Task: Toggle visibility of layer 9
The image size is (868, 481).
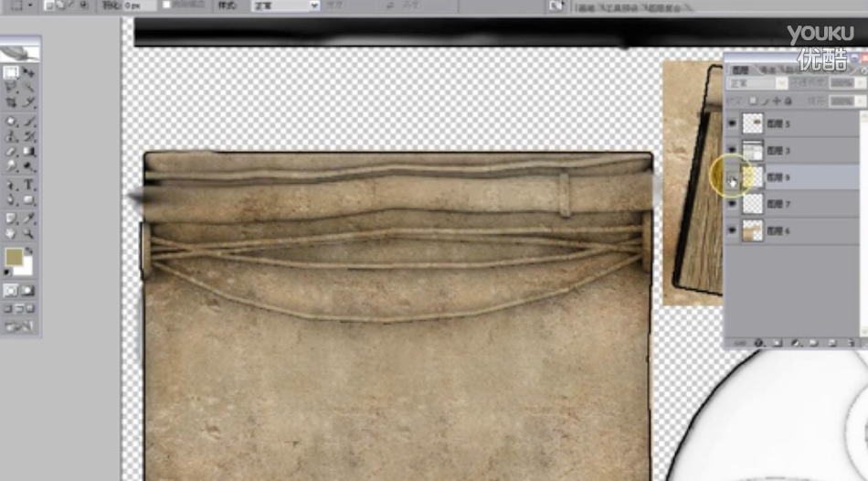Action: [x=732, y=177]
